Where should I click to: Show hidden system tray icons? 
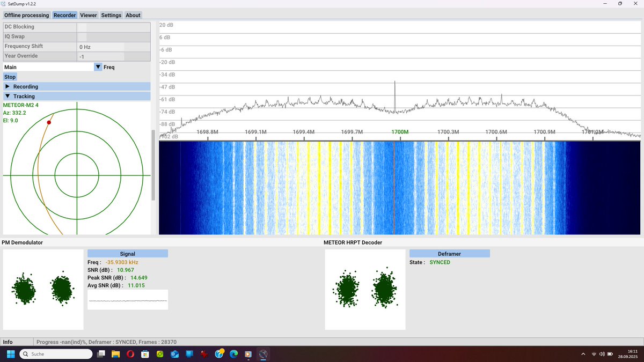[583, 354]
